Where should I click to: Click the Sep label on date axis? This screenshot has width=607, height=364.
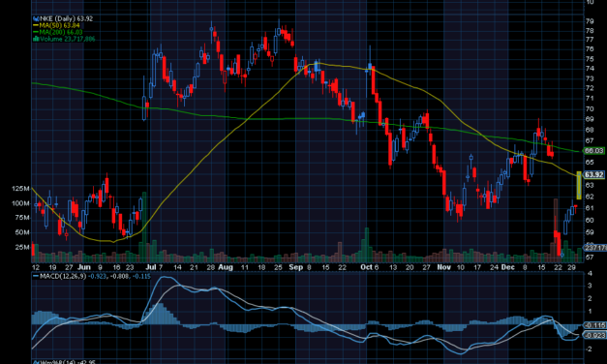[x=296, y=267]
